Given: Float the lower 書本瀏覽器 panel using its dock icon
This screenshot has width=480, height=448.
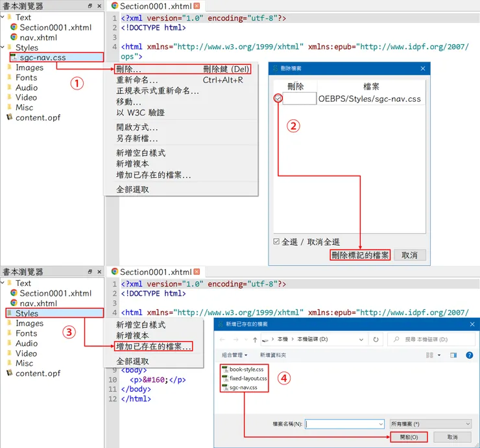Looking at the screenshot, I should (x=90, y=272).
